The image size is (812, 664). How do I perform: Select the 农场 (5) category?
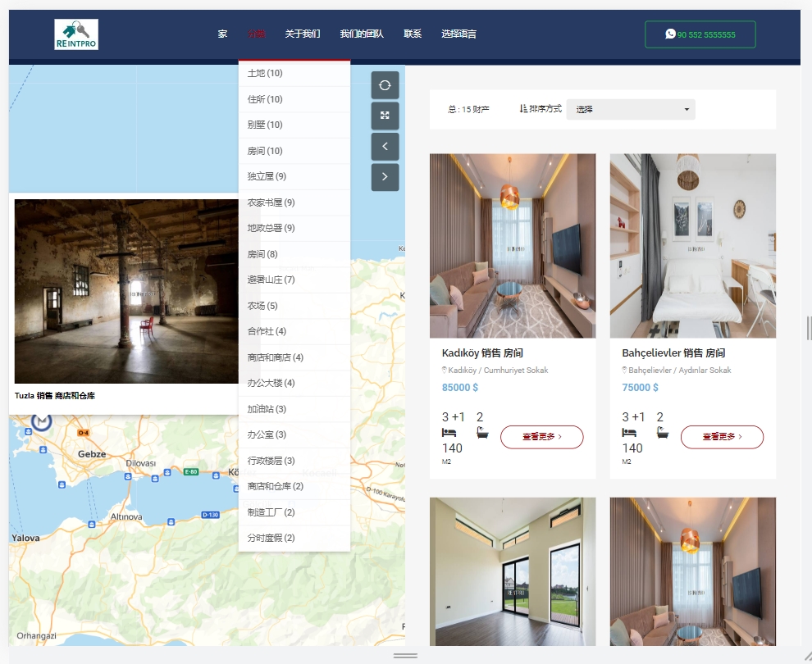pyautogui.click(x=294, y=306)
